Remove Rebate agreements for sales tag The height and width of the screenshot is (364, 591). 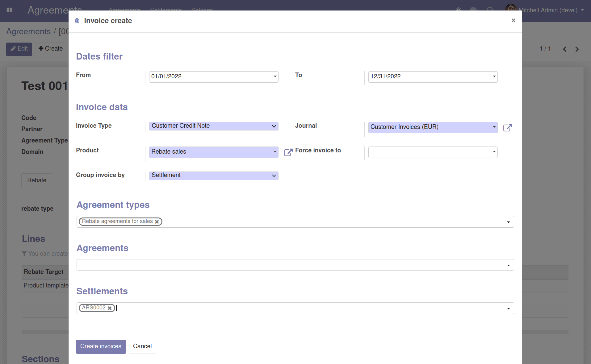point(157,222)
